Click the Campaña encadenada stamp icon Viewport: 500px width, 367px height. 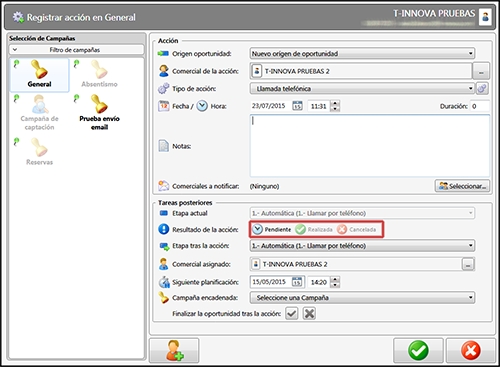point(163,297)
